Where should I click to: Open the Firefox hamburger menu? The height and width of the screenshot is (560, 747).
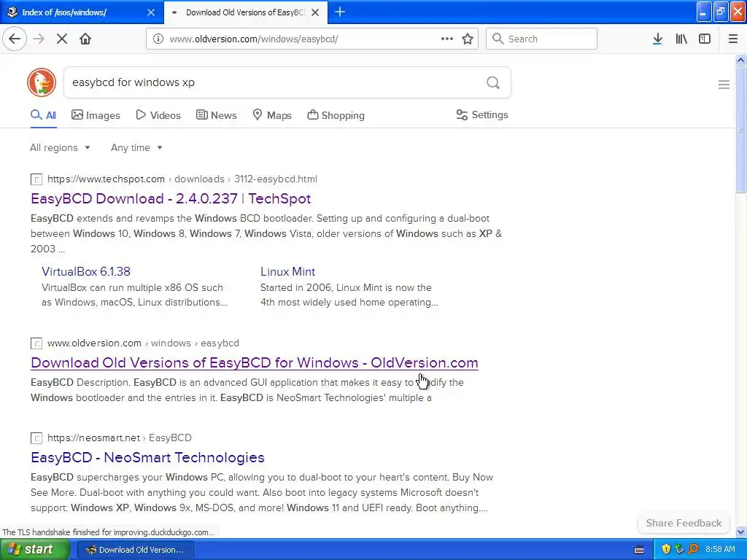click(733, 39)
